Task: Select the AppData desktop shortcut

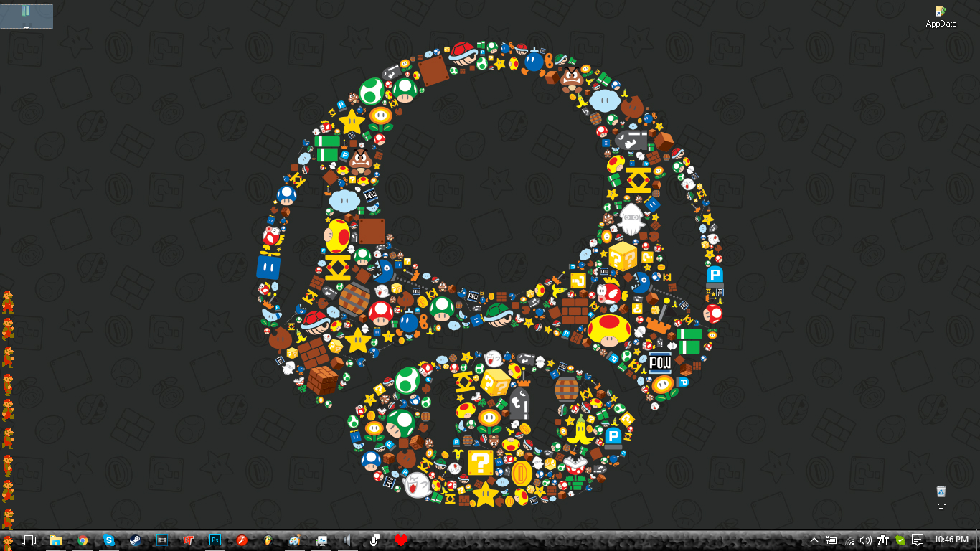Action: coord(941,17)
